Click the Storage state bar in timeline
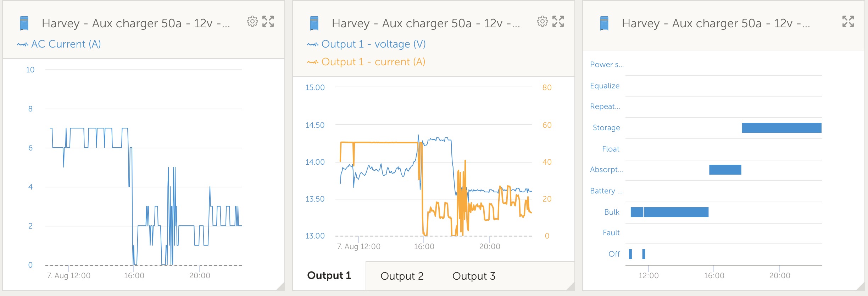The image size is (868, 296). point(781,128)
